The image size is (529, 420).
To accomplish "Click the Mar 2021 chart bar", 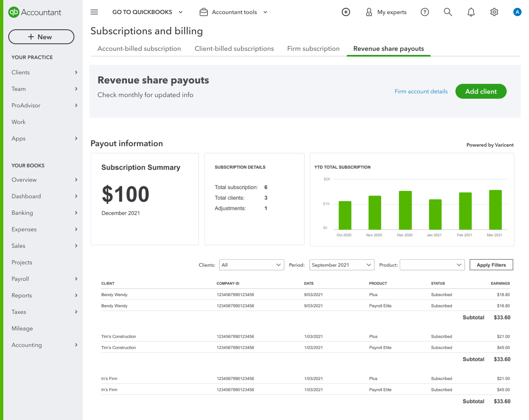I will (x=496, y=210).
